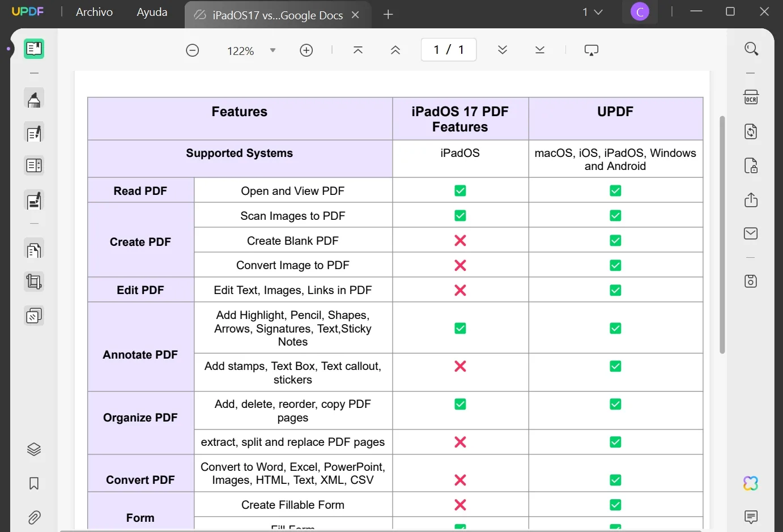The width and height of the screenshot is (783, 532).
Task: Click the vertical document scrollbar
Action: coord(722,235)
